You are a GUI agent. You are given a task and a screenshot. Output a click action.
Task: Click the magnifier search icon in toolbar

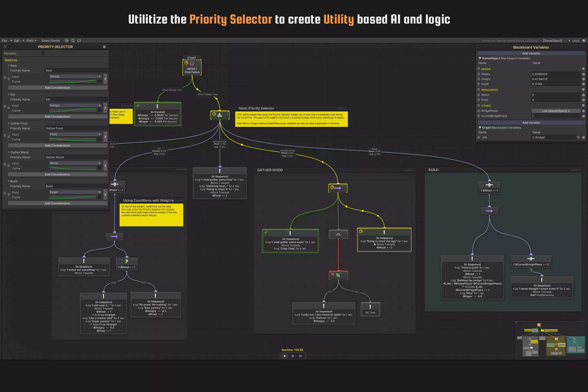click(x=73, y=40)
